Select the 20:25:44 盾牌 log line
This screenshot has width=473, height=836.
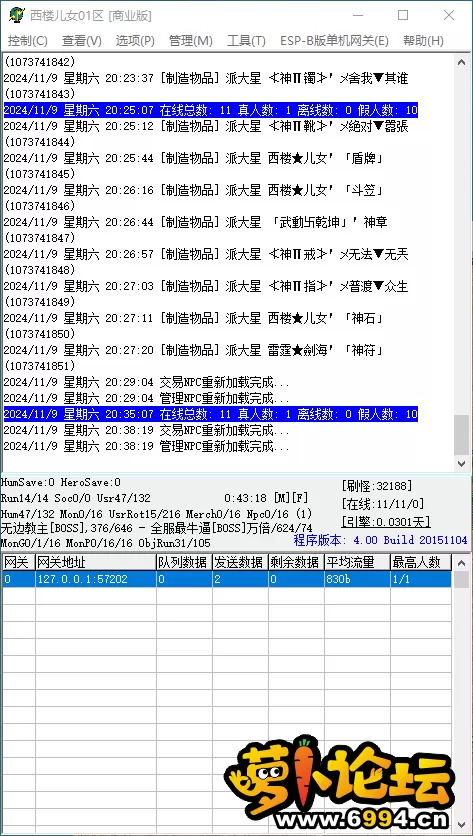click(194, 158)
